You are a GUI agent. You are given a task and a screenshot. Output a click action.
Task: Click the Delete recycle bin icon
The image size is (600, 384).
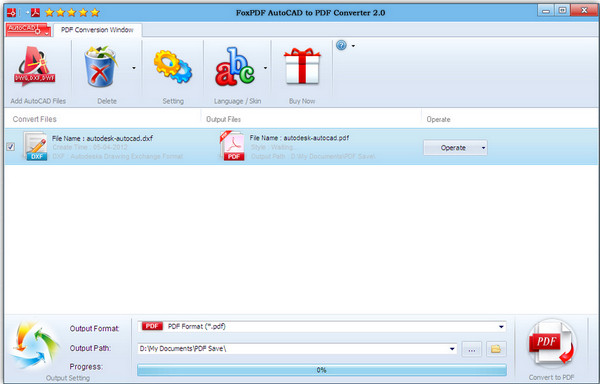click(x=100, y=67)
